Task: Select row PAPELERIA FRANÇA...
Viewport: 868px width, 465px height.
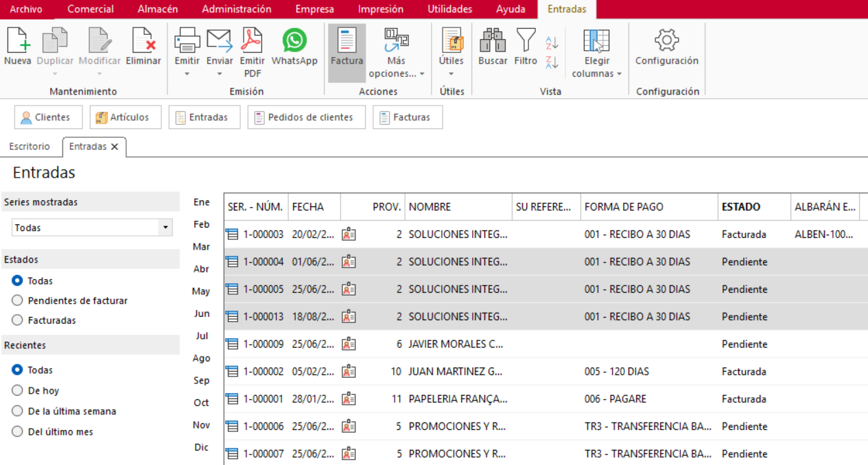Action: coord(546,399)
